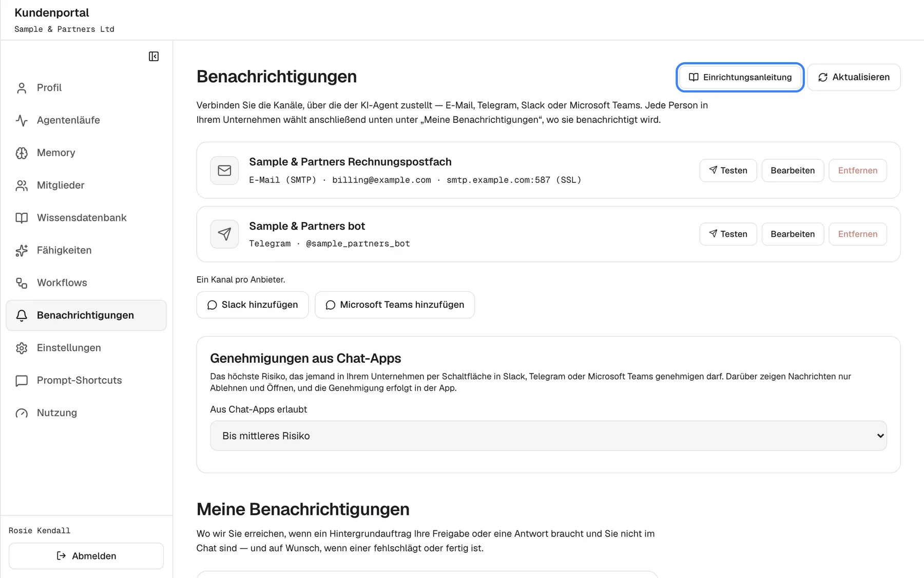
Task: Click Slack hinzufügen
Action: point(253,305)
